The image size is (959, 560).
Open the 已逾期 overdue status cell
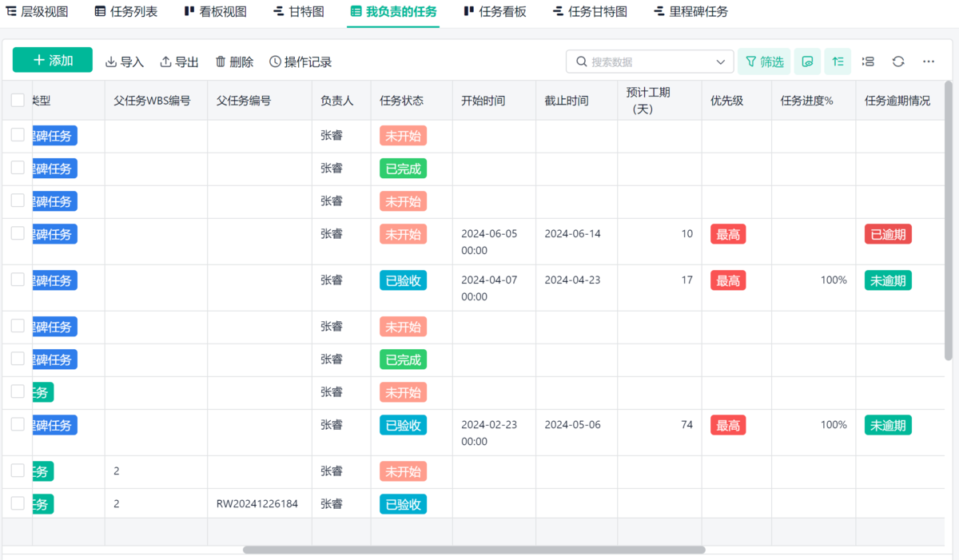pos(888,234)
